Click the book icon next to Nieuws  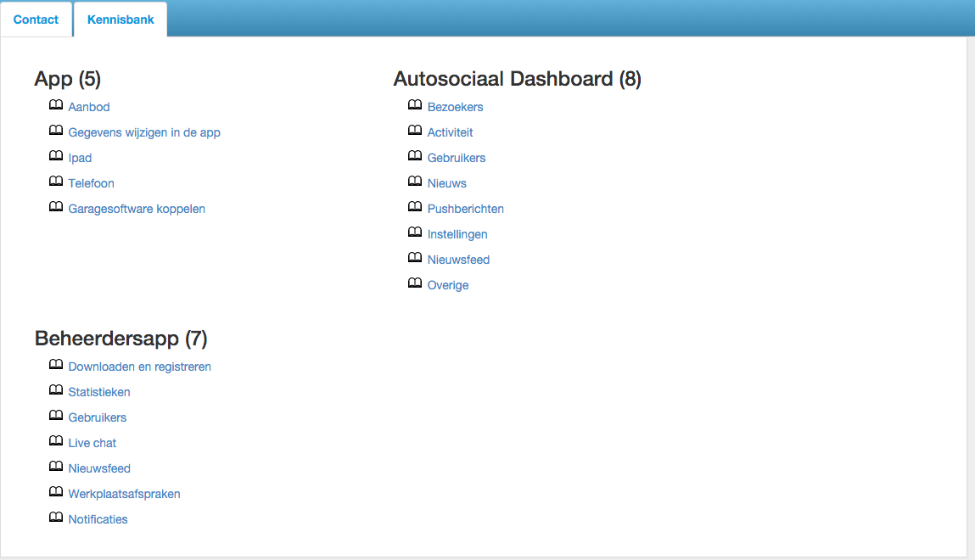[x=415, y=182]
